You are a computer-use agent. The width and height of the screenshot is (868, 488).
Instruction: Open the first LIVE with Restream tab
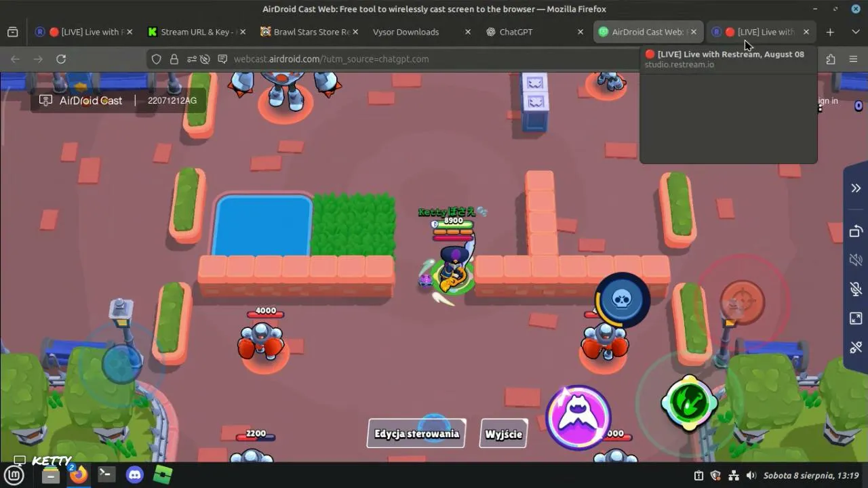pos(85,32)
